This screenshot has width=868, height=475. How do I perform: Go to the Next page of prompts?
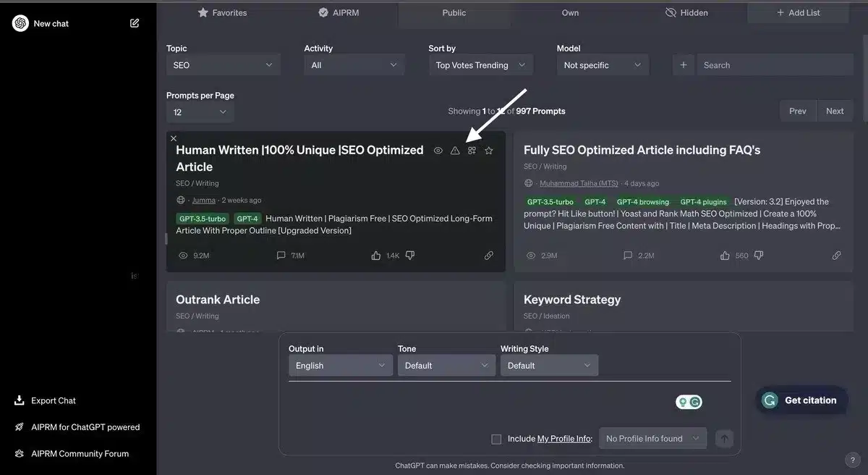coord(835,111)
